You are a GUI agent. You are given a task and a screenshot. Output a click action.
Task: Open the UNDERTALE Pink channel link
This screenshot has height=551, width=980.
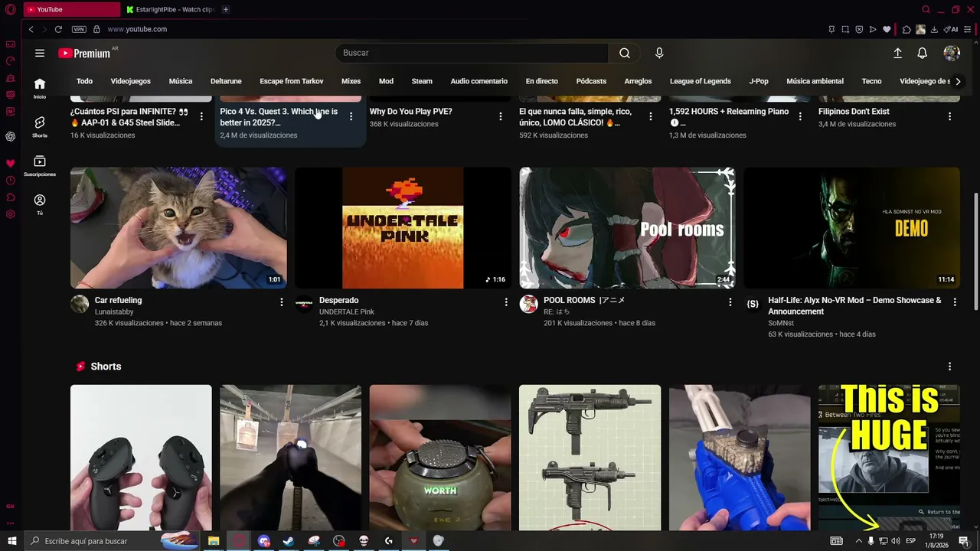point(347,312)
